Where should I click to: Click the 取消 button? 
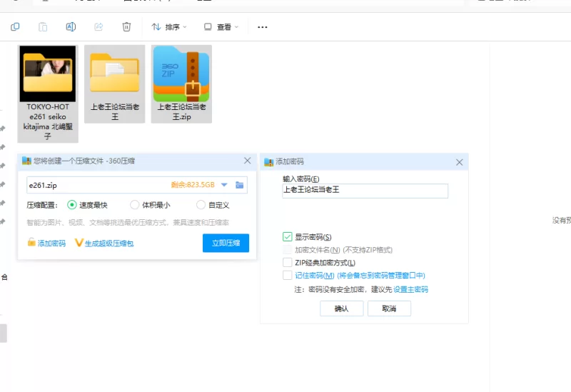(x=389, y=308)
